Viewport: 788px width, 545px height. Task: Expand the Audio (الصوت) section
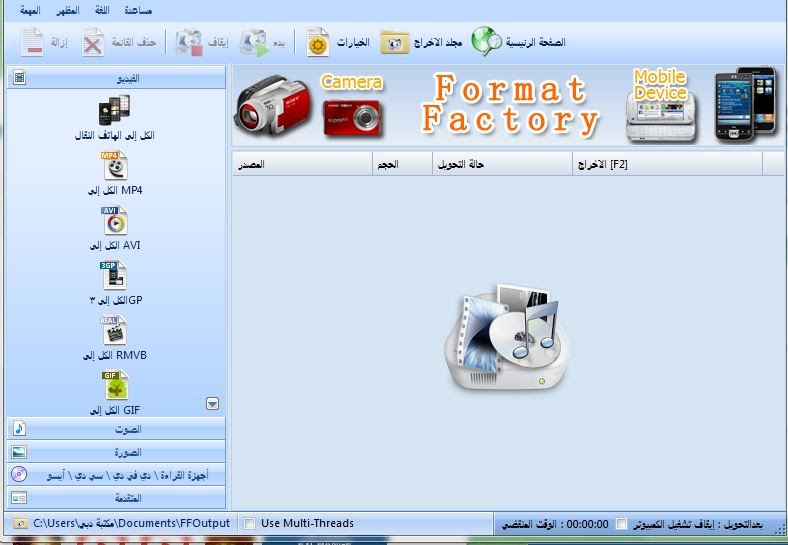tap(117, 429)
